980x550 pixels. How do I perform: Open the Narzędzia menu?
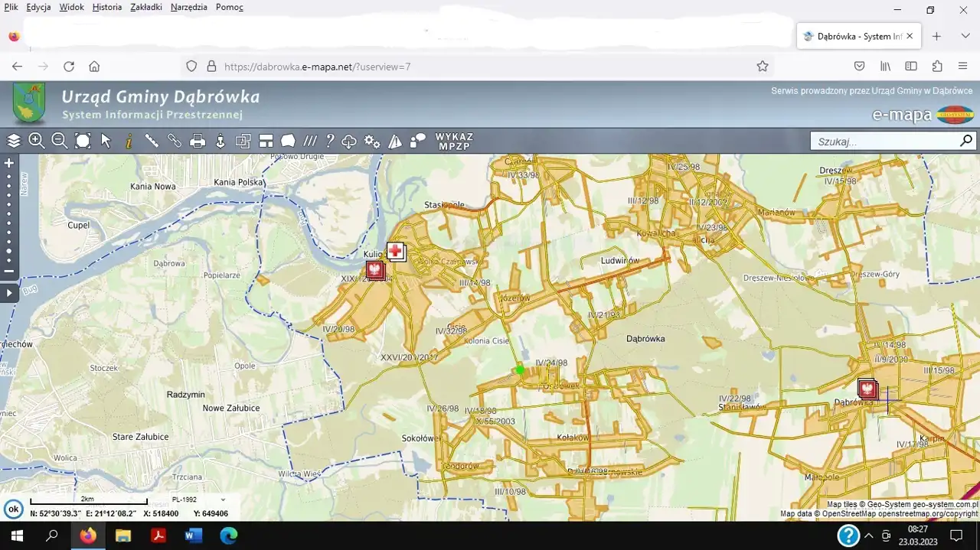click(188, 7)
